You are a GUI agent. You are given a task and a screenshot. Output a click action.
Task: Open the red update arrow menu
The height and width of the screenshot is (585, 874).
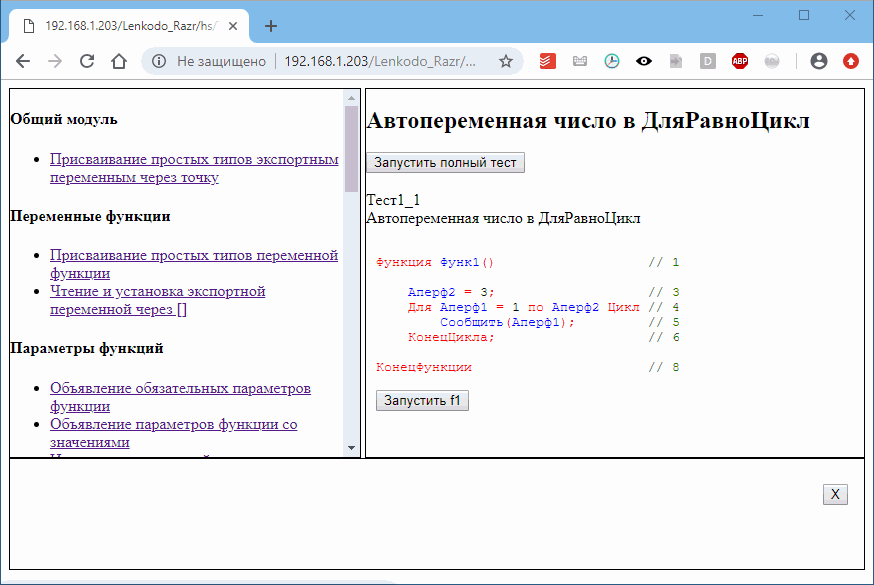coord(851,61)
